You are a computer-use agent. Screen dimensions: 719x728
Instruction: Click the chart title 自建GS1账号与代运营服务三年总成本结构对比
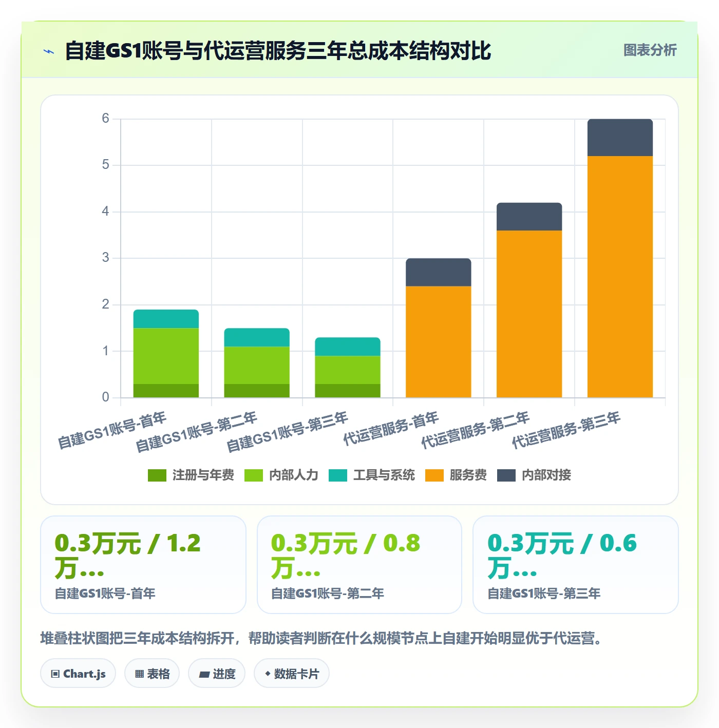(x=278, y=51)
